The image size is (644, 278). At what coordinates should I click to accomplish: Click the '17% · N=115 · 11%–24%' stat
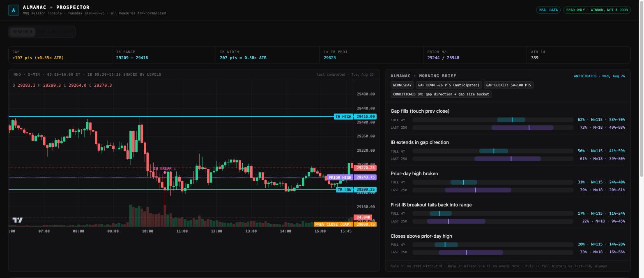(601, 213)
